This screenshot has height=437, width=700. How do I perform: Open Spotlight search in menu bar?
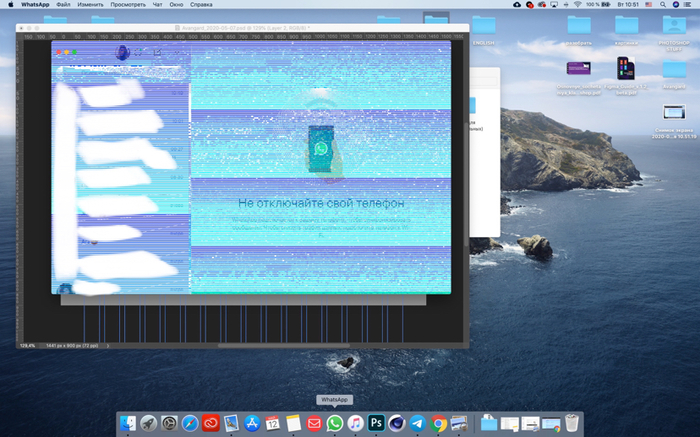(x=664, y=5)
